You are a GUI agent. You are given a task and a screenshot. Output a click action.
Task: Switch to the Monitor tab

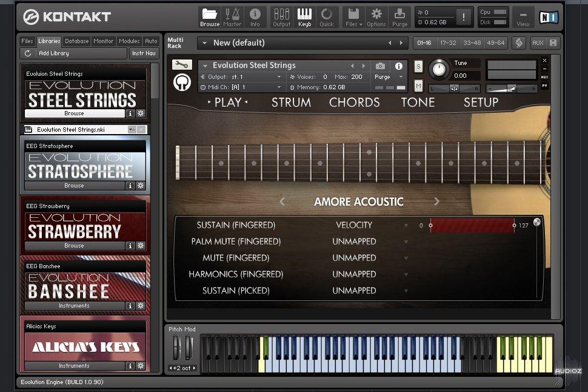click(x=103, y=41)
